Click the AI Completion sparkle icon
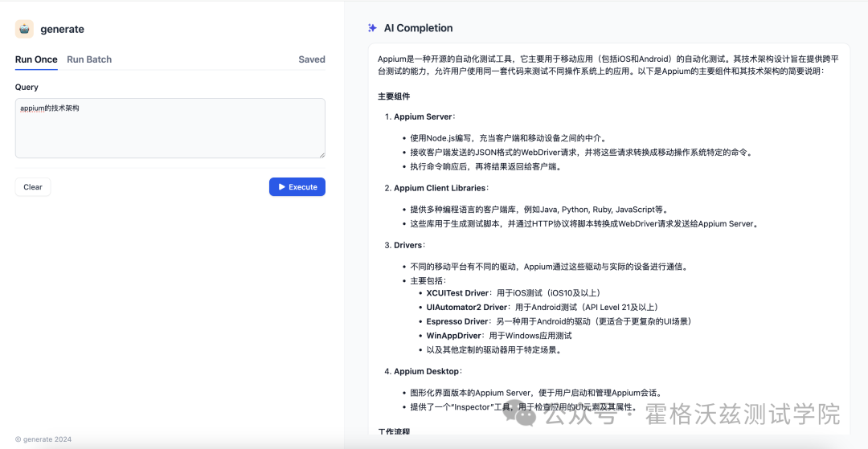 click(x=373, y=27)
